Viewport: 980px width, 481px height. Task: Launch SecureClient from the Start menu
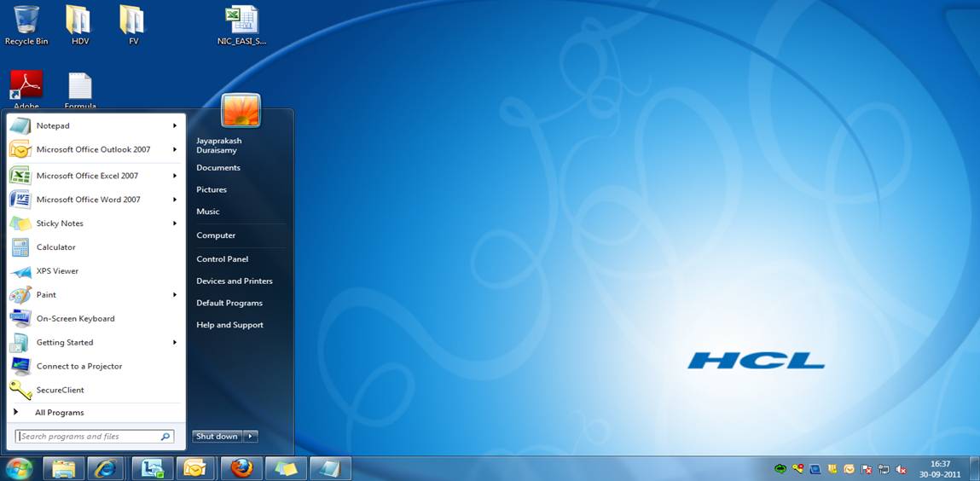pos(96,390)
